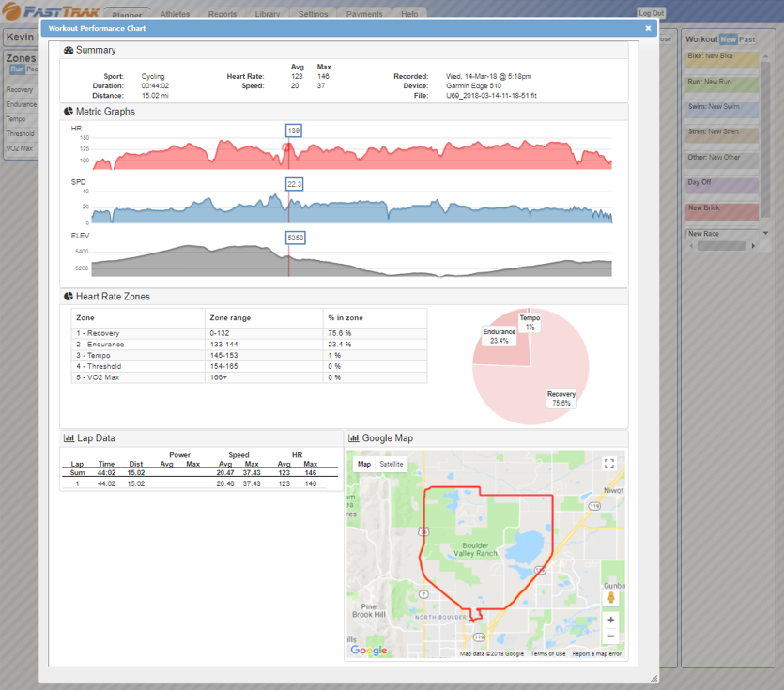This screenshot has height=690, width=784.
Task: Select the Map view button
Action: coord(364,464)
